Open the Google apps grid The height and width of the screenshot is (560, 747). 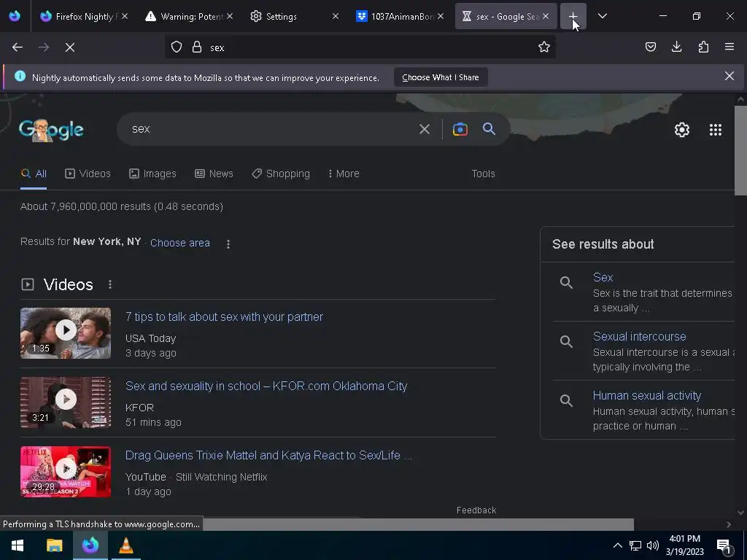pos(715,130)
